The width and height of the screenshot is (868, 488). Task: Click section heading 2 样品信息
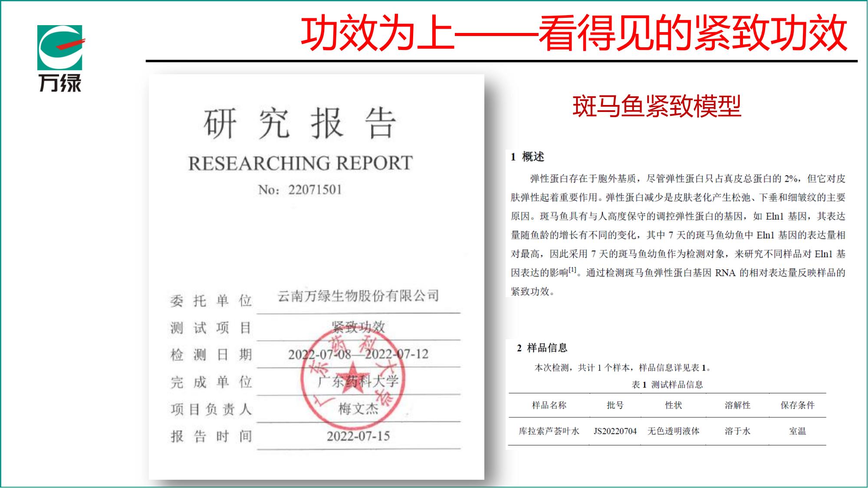pyautogui.click(x=542, y=347)
